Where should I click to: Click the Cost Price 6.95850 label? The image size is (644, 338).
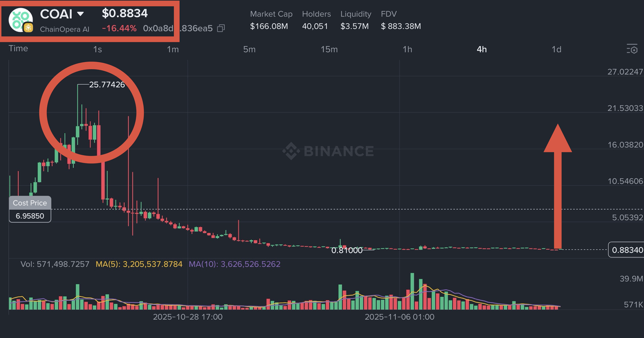30,209
